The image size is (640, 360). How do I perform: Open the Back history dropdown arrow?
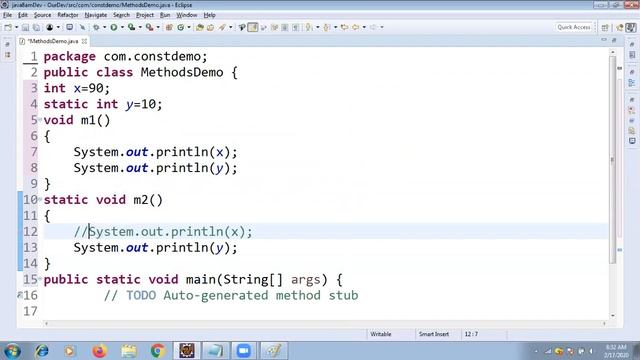pyautogui.click(x=364, y=27)
